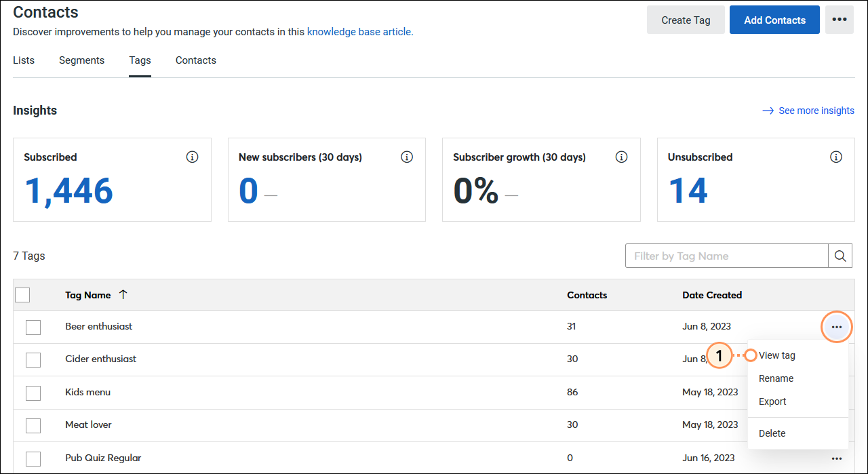Click the Kids menu tag name

(88, 392)
